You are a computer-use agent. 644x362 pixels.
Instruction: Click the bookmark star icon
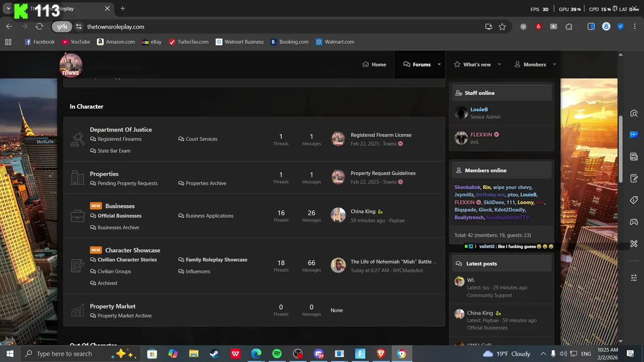tap(502, 27)
